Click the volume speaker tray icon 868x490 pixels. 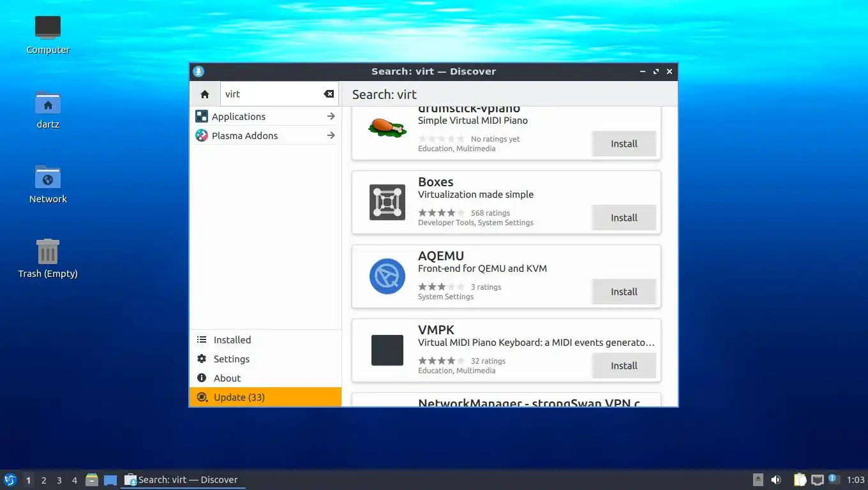pos(776,480)
